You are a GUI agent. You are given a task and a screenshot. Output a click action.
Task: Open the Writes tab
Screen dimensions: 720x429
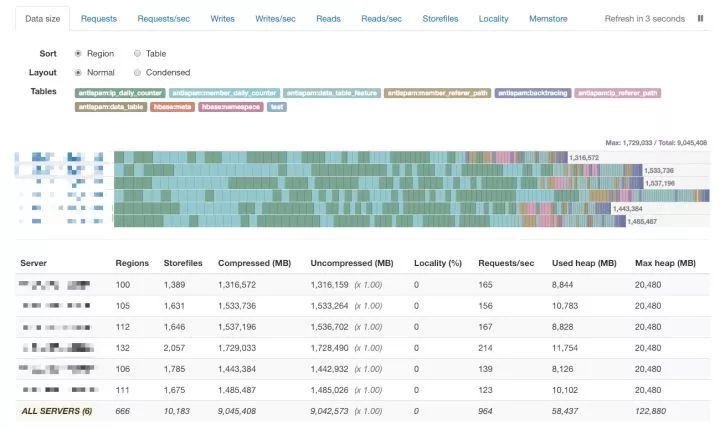coord(224,19)
